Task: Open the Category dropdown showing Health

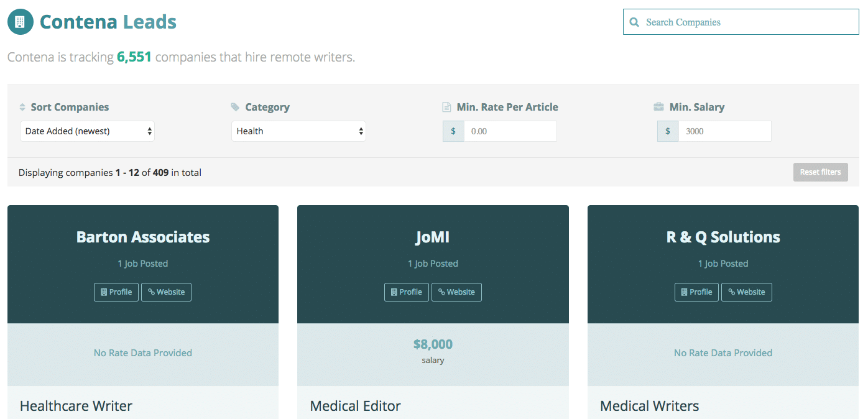Action: pyautogui.click(x=298, y=131)
